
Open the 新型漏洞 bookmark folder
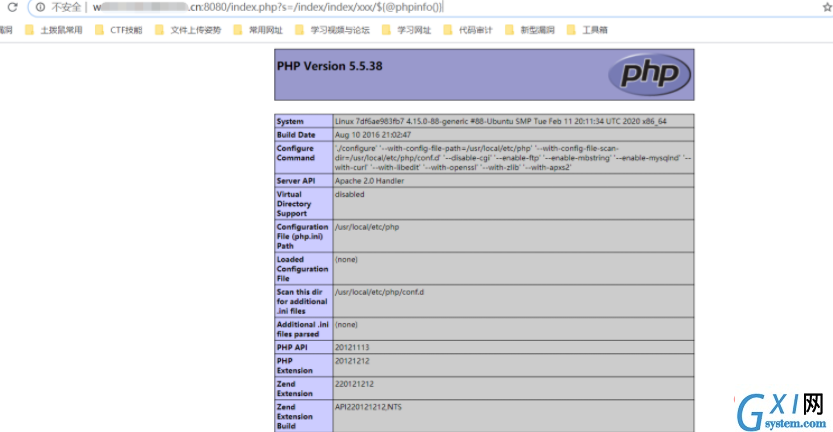[530, 30]
